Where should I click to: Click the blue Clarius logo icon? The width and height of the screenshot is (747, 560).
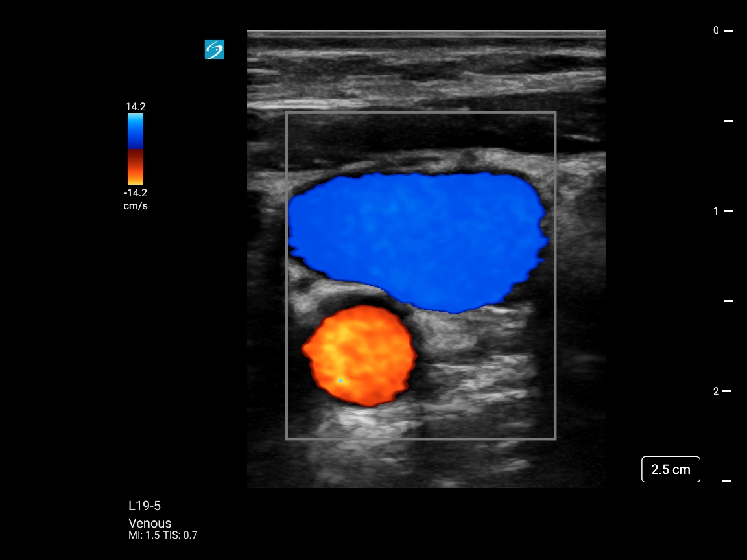click(x=215, y=49)
